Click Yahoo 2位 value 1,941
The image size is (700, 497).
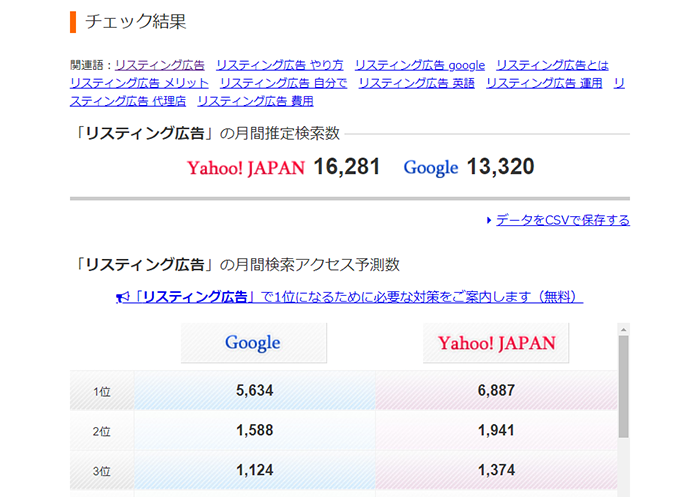[x=496, y=430]
